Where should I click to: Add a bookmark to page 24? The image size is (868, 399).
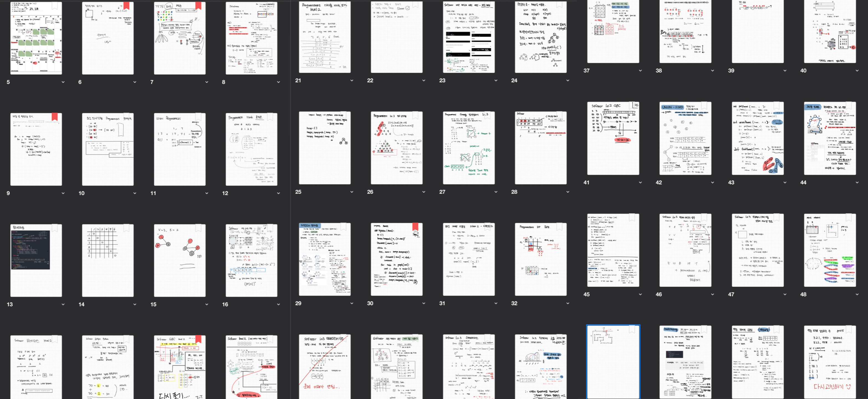point(559,5)
